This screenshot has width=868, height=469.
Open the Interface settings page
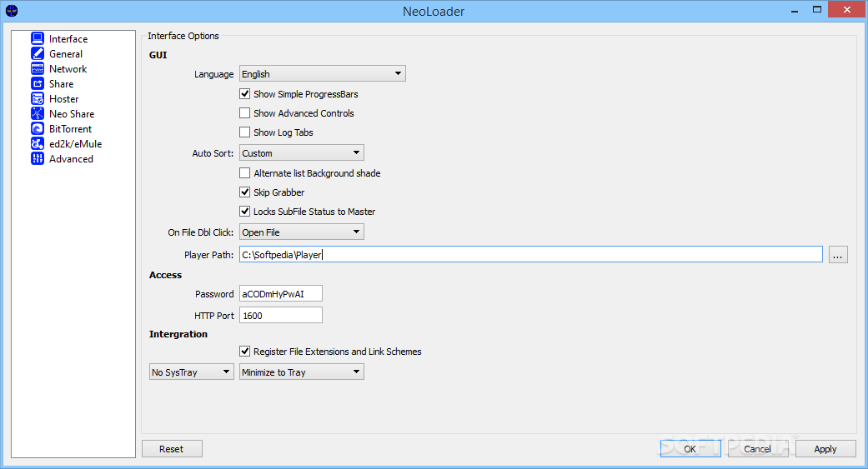point(68,38)
